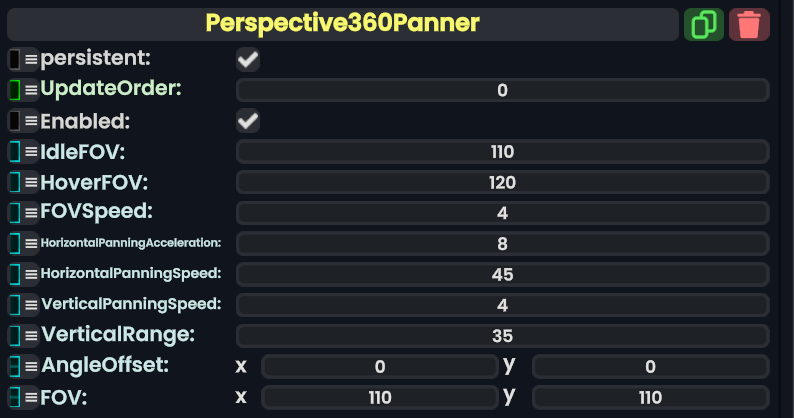Click the menu icon beside IdleFOV
The height and width of the screenshot is (418, 794).
pos(31,152)
